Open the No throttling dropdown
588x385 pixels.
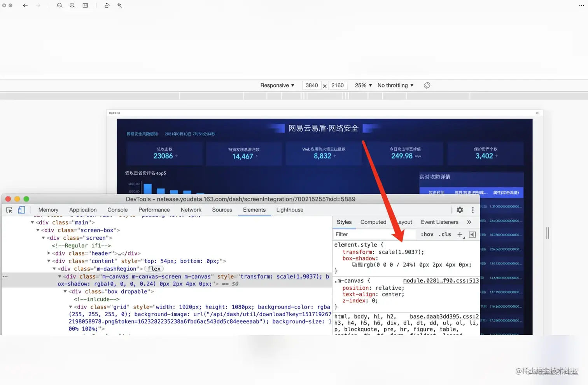click(x=395, y=85)
